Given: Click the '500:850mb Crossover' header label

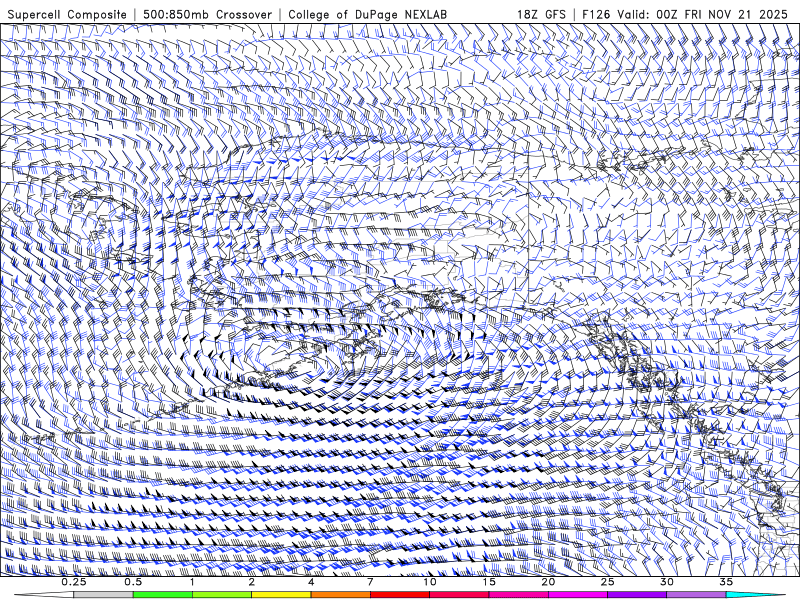Looking at the screenshot, I should [207, 14].
